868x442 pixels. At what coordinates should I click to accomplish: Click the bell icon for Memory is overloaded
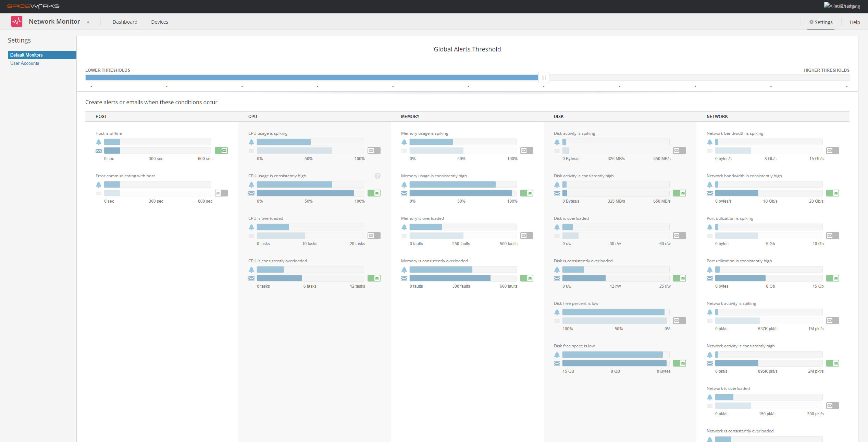point(404,227)
